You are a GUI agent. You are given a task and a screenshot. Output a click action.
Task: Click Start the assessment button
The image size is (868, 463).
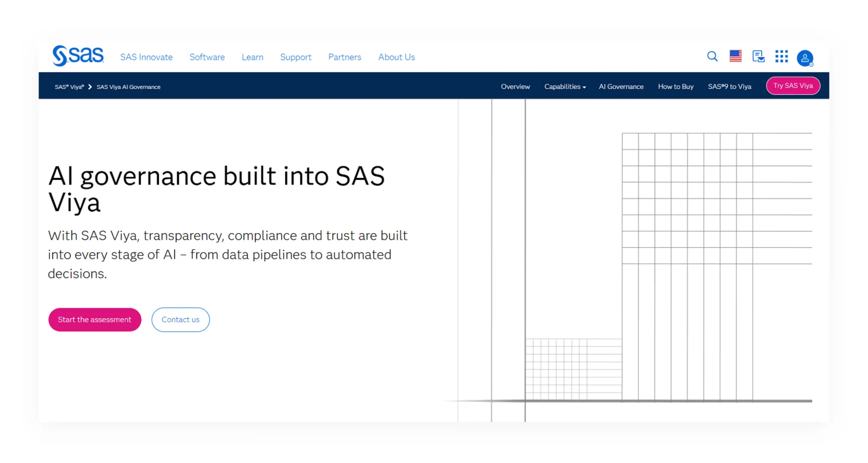point(95,320)
